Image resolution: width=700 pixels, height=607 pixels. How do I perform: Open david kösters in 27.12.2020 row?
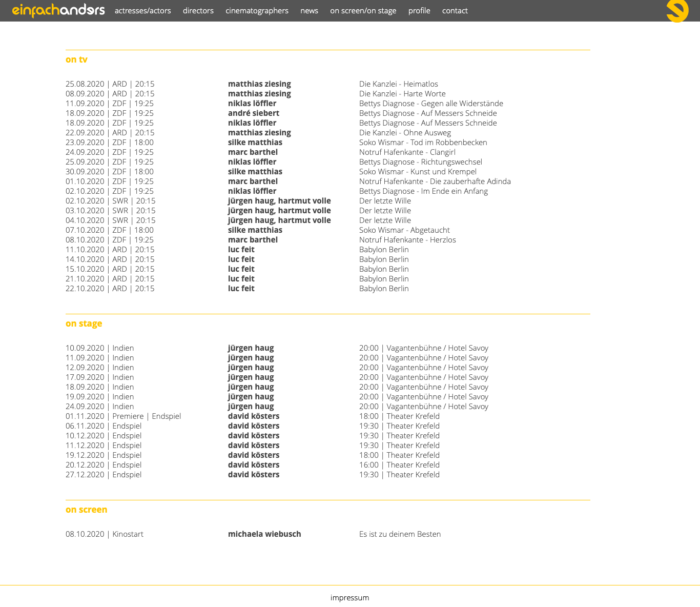pyautogui.click(x=254, y=475)
